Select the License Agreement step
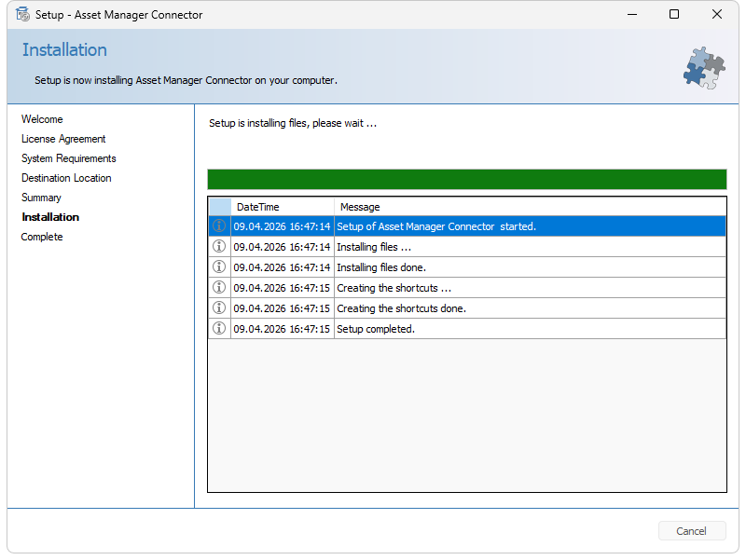 [63, 139]
